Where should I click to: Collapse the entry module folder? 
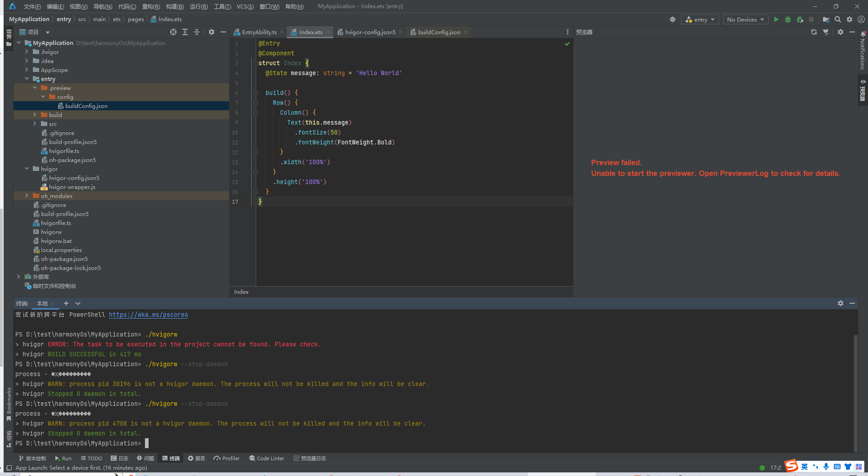(x=27, y=79)
